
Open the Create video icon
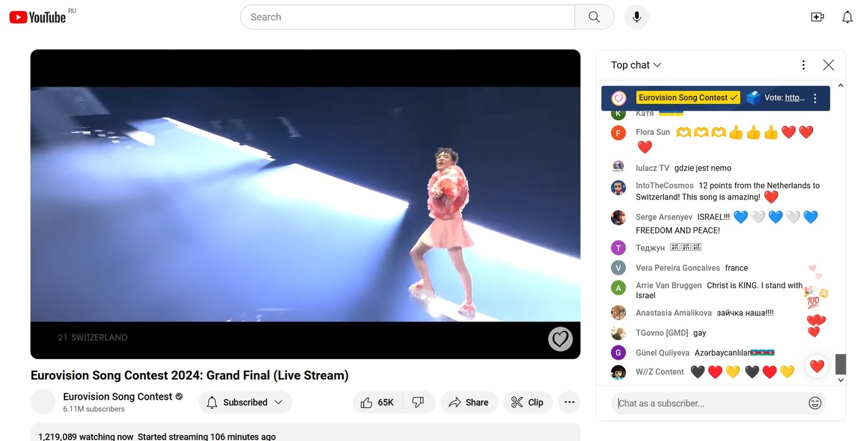[817, 17]
